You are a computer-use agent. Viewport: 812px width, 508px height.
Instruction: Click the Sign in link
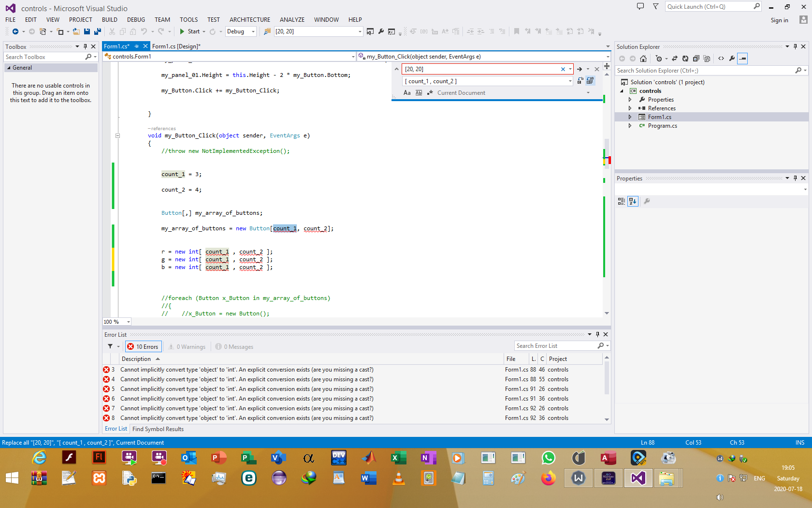point(779,20)
